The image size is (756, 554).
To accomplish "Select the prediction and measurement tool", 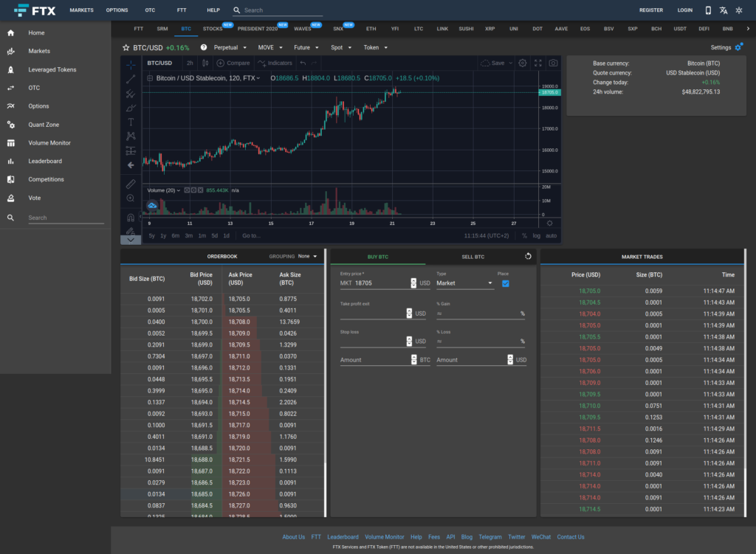I will [x=131, y=150].
